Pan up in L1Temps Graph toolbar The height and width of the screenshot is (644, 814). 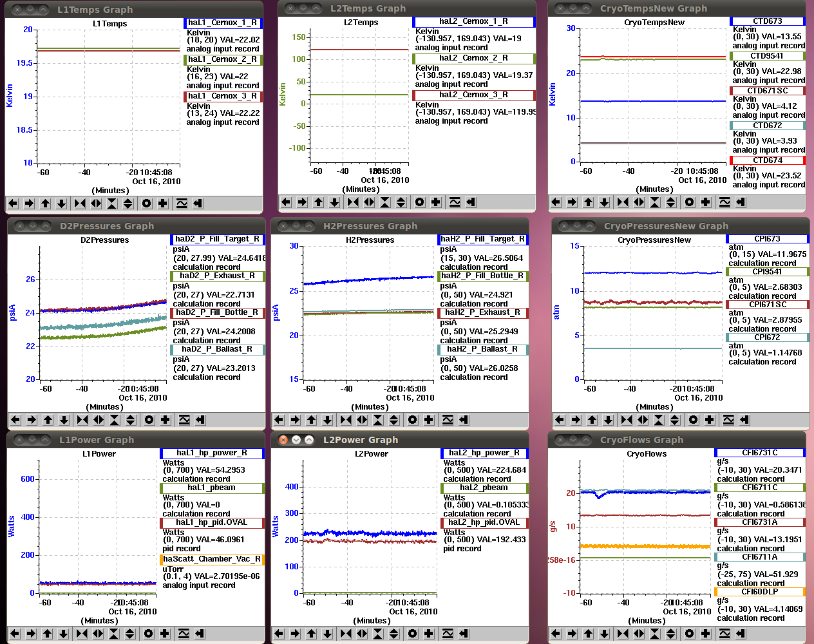[45, 204]
